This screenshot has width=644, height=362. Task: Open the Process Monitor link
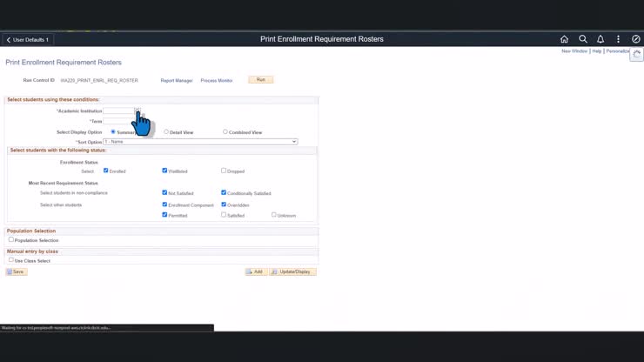[x=217, y=80]
